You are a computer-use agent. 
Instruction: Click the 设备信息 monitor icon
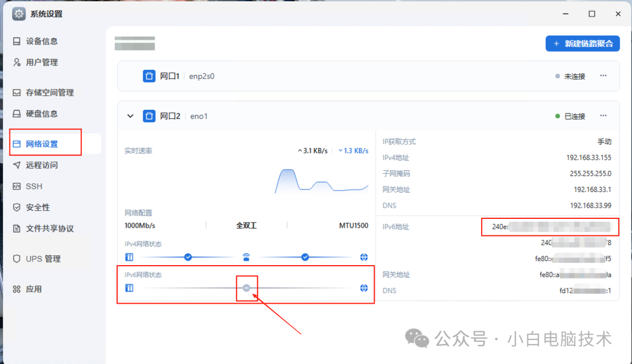pyautogui.click(x=16, y=41)
